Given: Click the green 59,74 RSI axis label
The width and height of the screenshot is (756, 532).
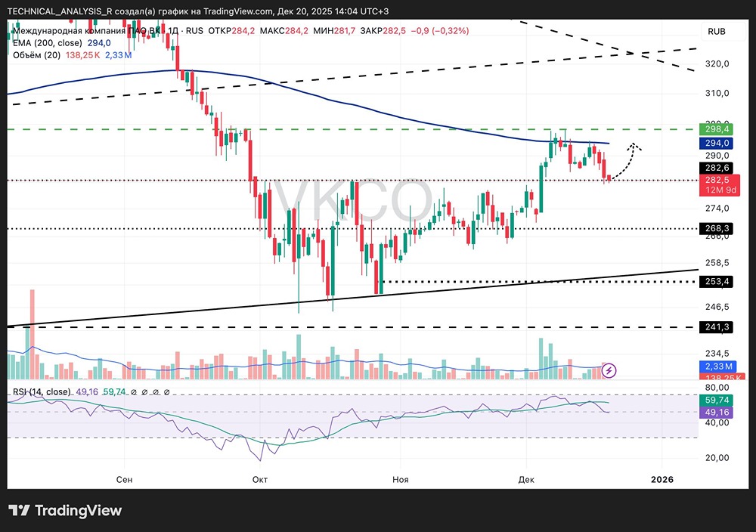Looking at the screenshot, I should (716, 400).
